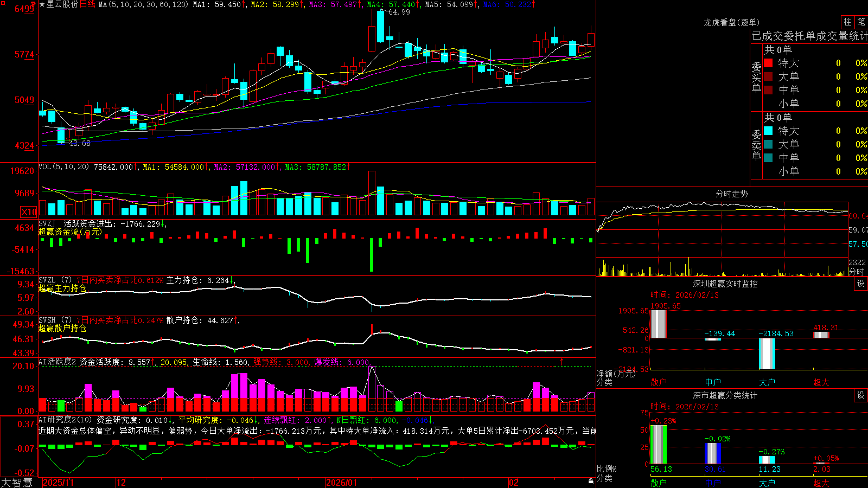Open 设 settings for 深市超赢分类统计 panel
Screen dimensions: 868x488
(x=861, y=395)
